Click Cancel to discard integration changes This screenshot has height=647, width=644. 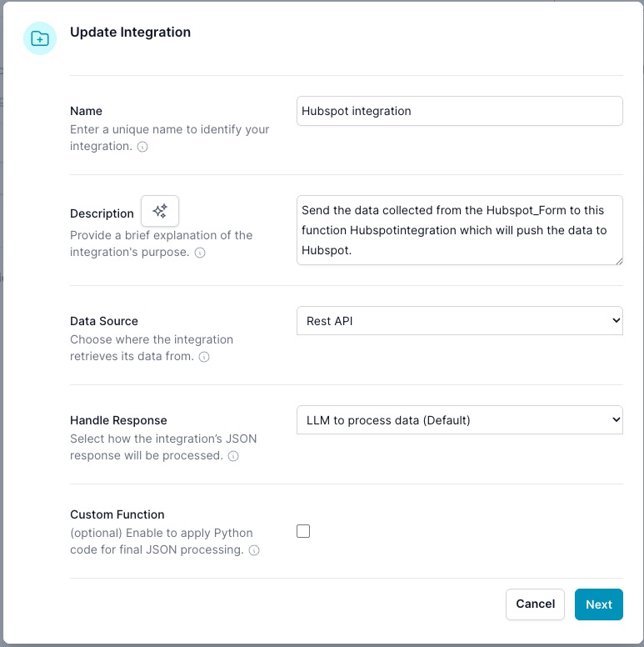click(x=535, y=604)
